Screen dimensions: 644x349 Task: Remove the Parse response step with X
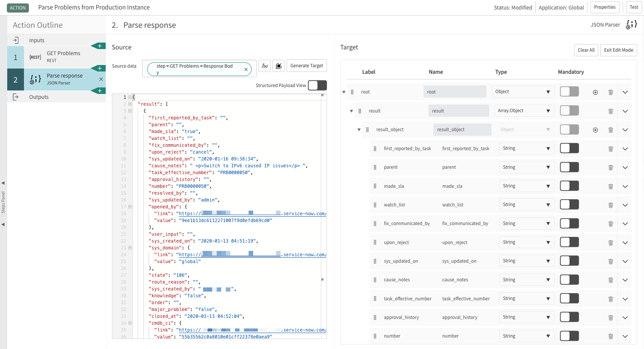click(x=101, y=79)
